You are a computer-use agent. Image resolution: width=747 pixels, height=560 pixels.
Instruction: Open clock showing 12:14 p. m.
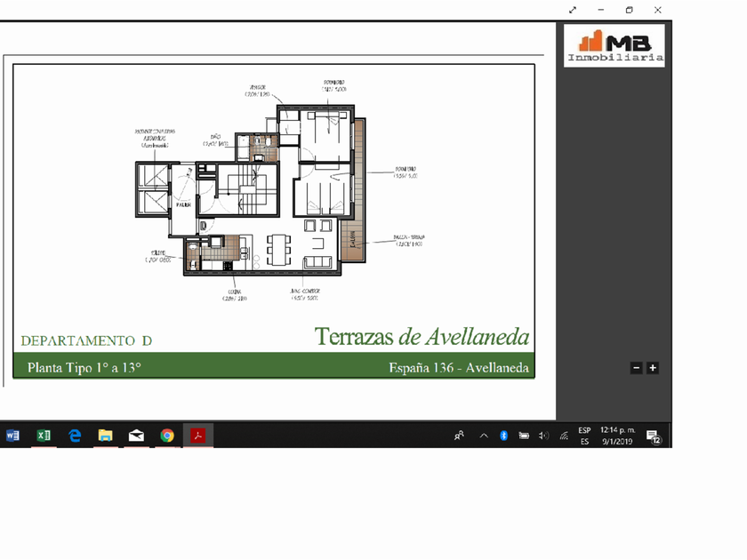[617, 436]
